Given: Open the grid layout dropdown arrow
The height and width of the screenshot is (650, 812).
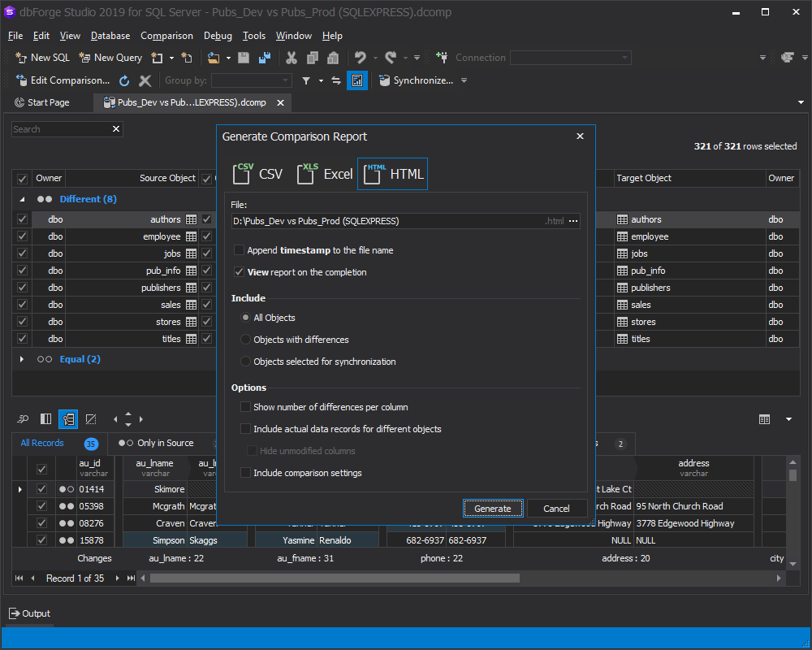Looking at the screenshot, I should pyautogui.click(x=788, y=418).
